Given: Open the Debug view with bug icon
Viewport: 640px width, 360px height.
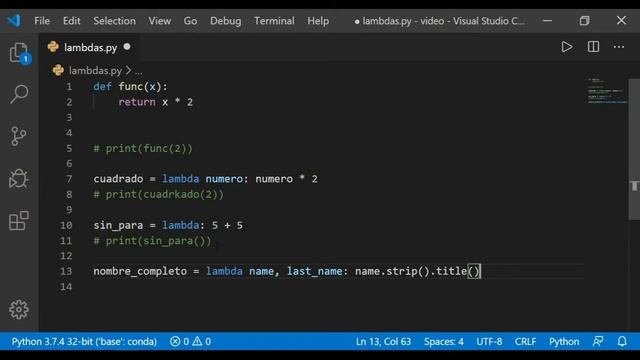Looking at the screenshot, I should click(x=19, y=178).
